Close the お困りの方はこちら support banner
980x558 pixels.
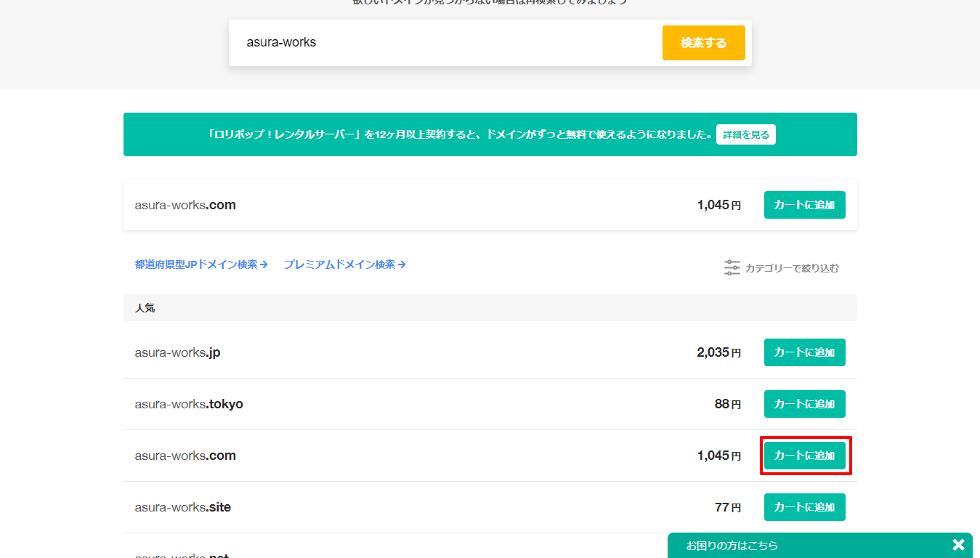click(x=957, y=544)
